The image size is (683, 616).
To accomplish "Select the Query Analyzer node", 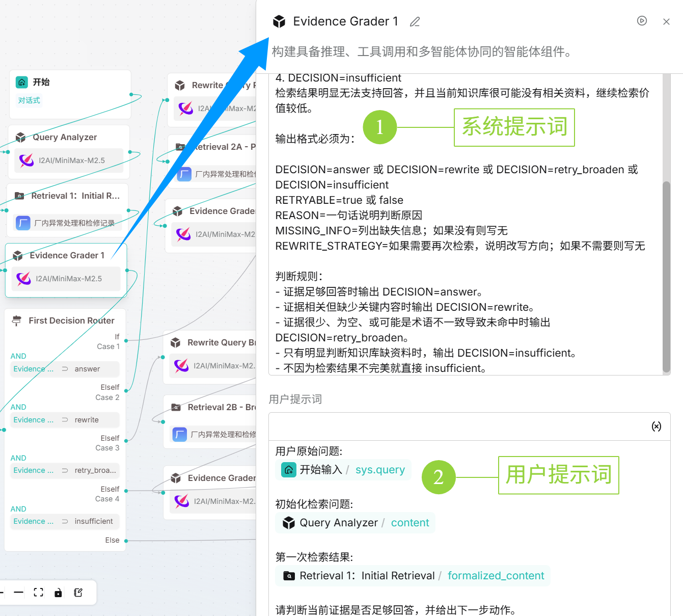I will pyautogui.click(x=69, y=152).
